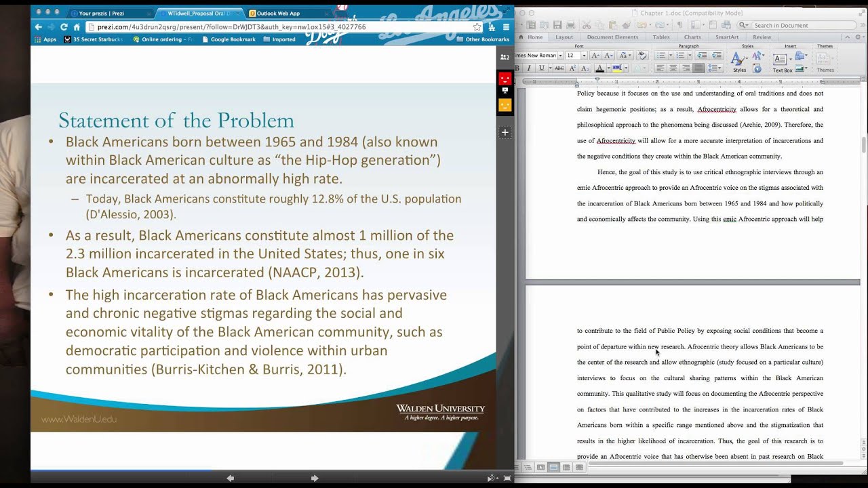The height and width of the screenshot is (488, 868).
Task: Click the Increase Indent icon in Word
Action: [717, 56]
